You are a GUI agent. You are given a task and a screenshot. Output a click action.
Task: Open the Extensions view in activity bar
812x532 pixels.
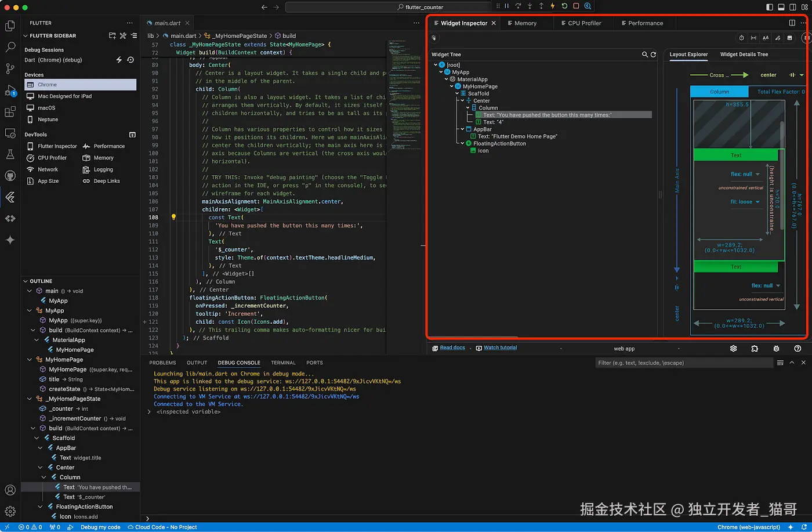tap(10, 111)
